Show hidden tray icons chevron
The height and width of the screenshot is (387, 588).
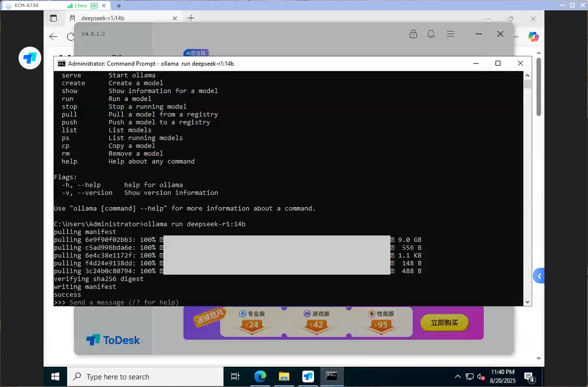pyautogui.click(x=458, y=377)
